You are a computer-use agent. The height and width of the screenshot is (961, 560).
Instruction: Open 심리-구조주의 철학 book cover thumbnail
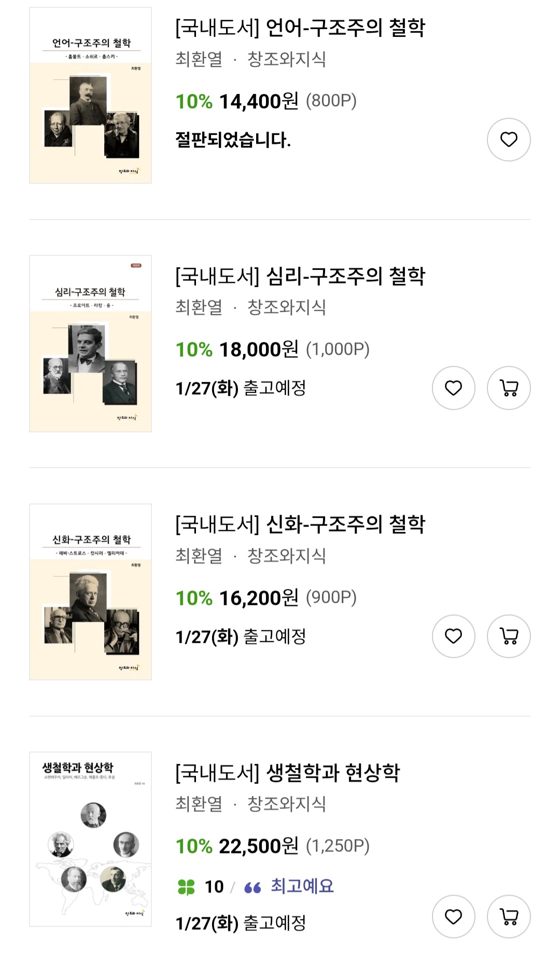coord(91,344)
